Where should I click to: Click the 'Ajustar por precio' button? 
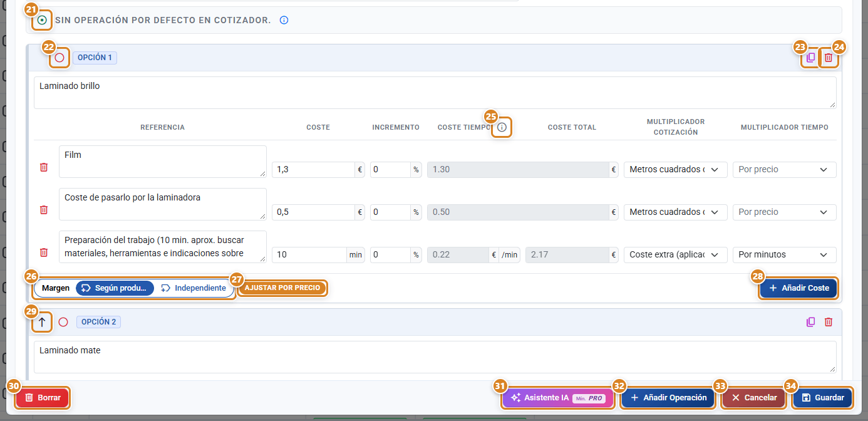[x=282, y=288]
